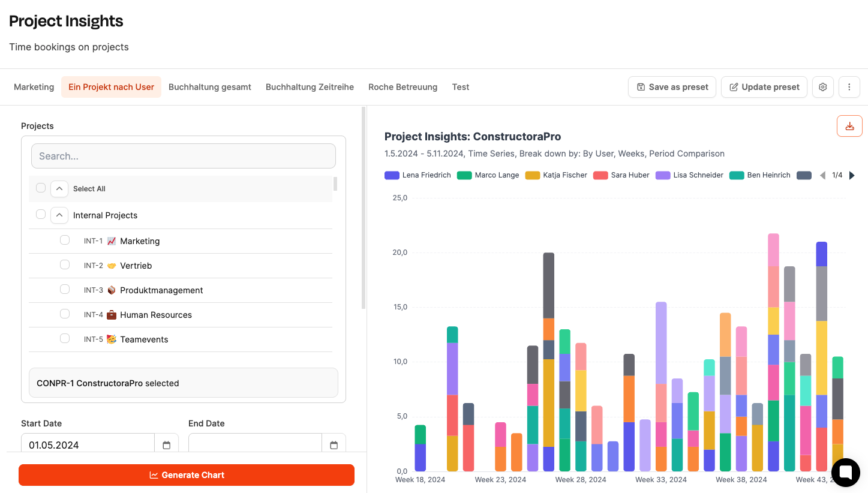Open the settings gear icon

(823, 87)
